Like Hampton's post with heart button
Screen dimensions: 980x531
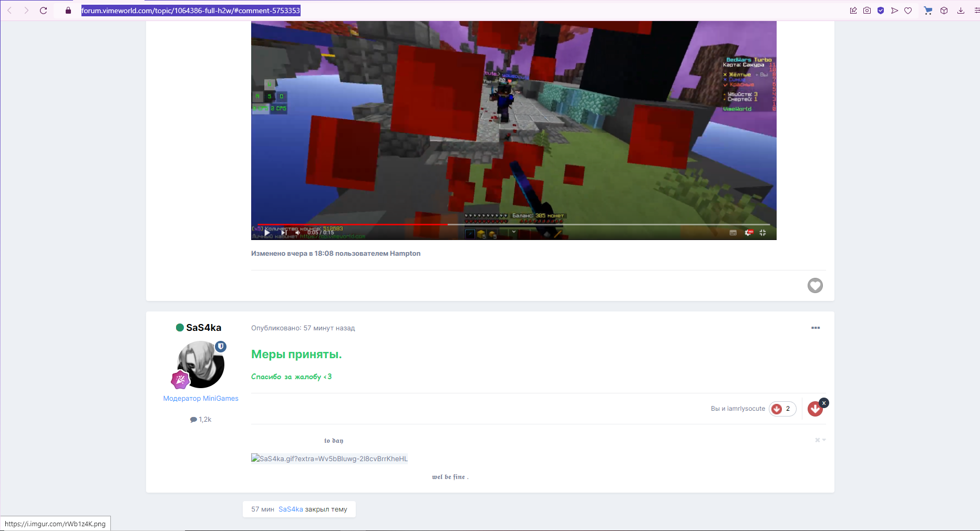[815, 285]
